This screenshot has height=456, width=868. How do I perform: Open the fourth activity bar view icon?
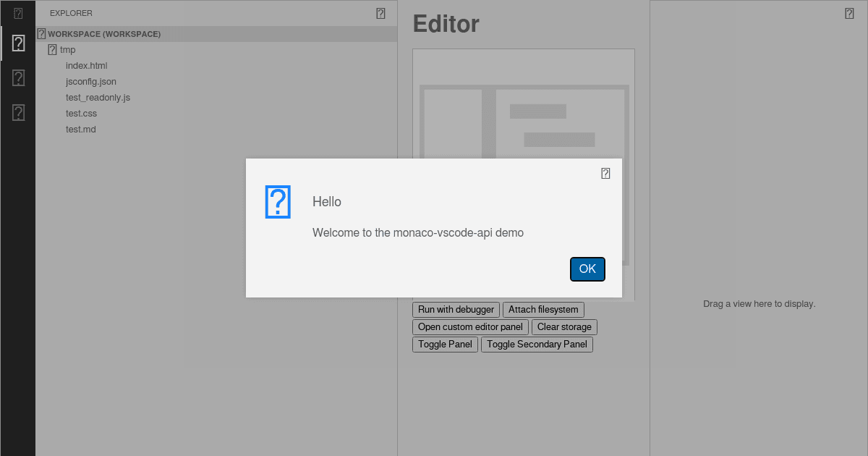point(18,112)
